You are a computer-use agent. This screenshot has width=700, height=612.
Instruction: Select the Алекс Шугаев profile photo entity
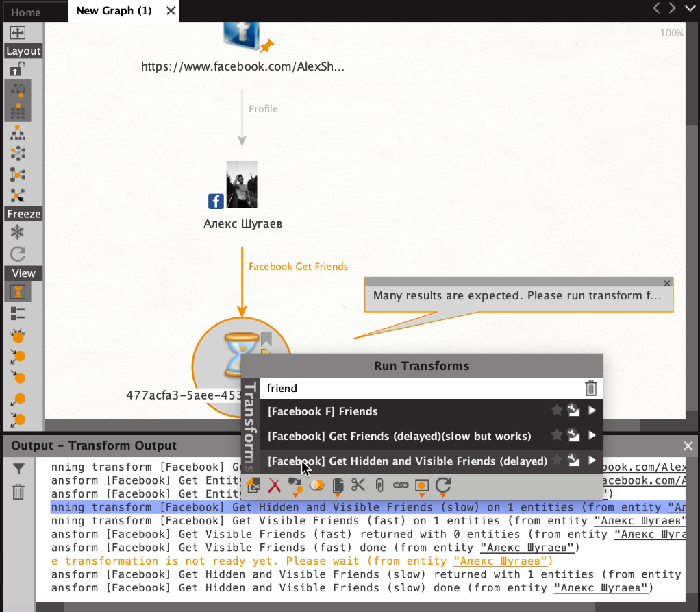(242, 184)
